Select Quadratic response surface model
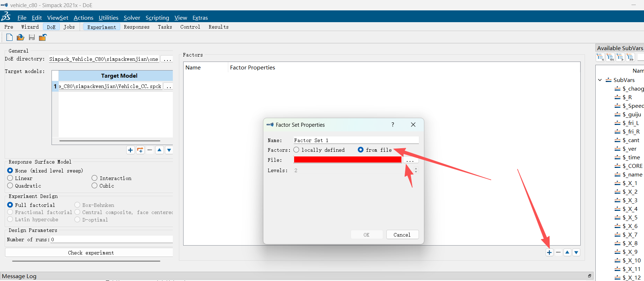 [x=10, y=186]
